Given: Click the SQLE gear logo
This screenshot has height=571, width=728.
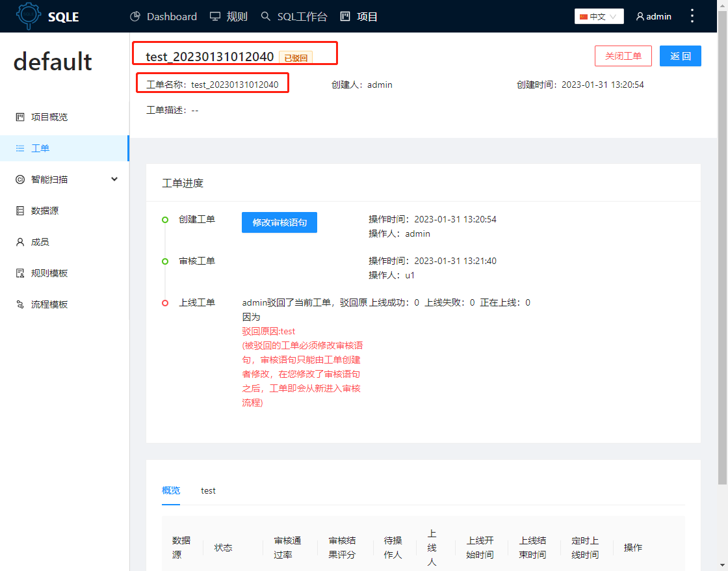Looking at the screenshot, I should [x=27, y=16].
